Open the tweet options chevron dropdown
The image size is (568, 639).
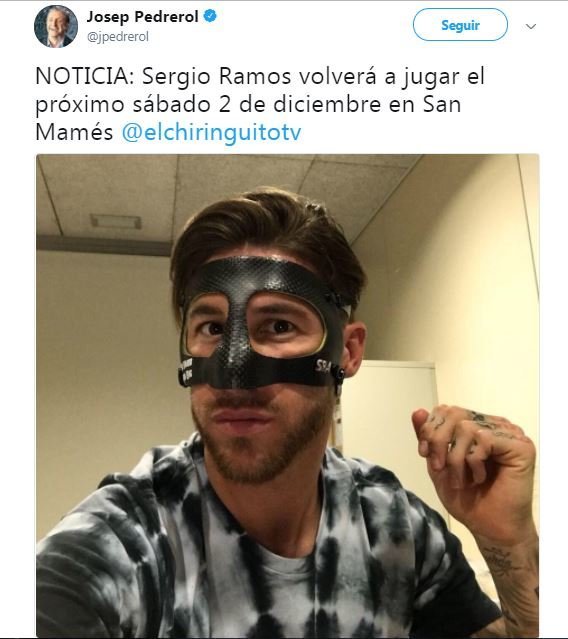coord(531,26)
